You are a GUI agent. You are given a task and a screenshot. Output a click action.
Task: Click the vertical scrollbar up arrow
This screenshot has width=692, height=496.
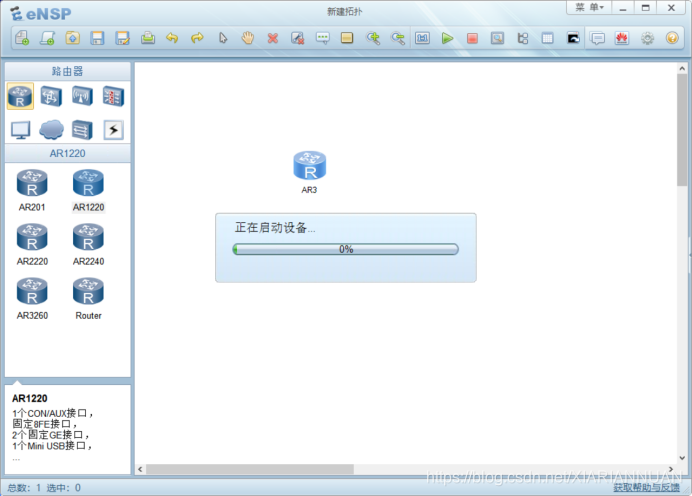coord(682,68)
